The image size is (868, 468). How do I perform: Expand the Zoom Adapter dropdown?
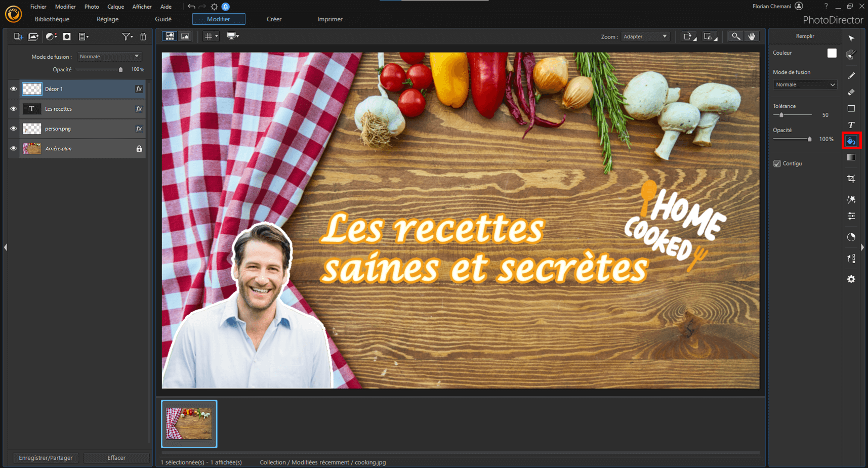click(645, 36)
